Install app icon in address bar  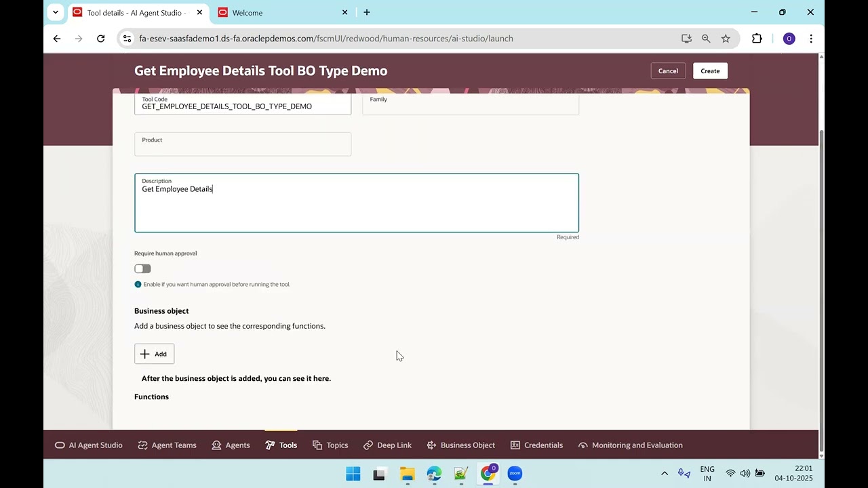tap(686, 39)
